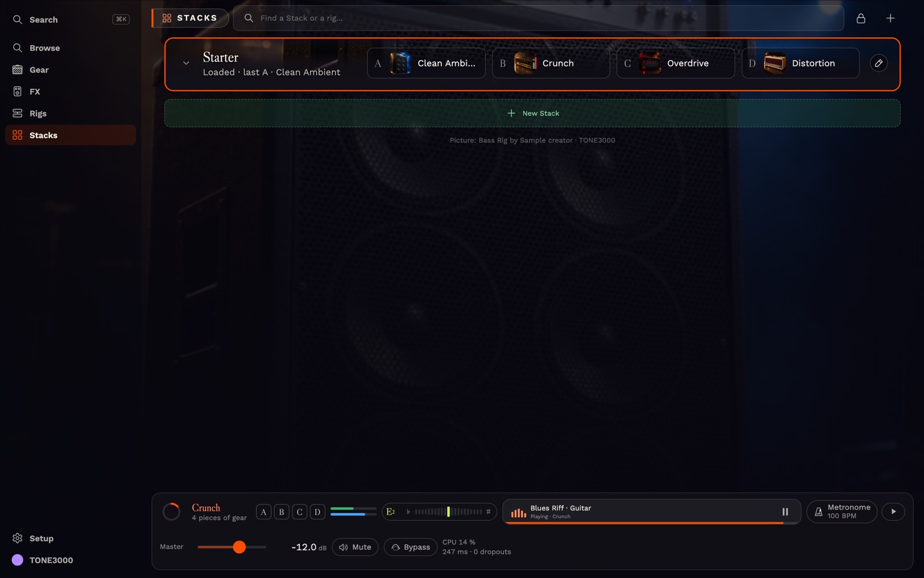Click the Crunch rig name in player bar

click(206, 507)
